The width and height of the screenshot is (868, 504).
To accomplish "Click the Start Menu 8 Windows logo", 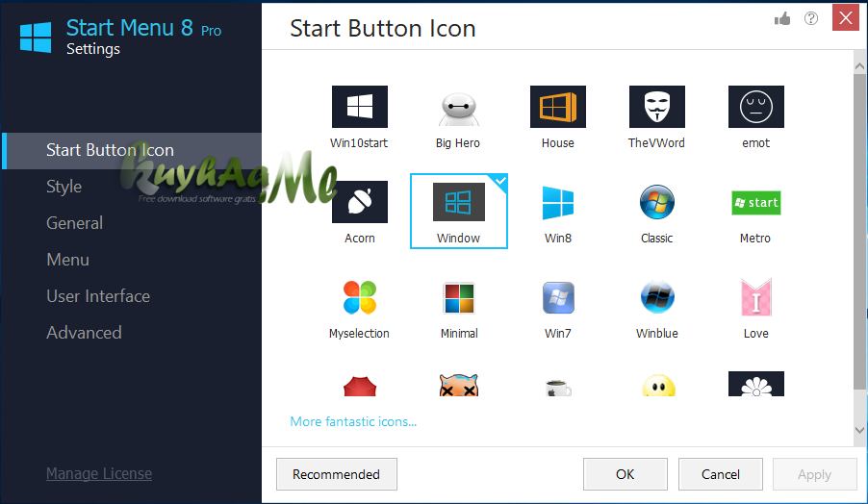I will pos(36,38).
